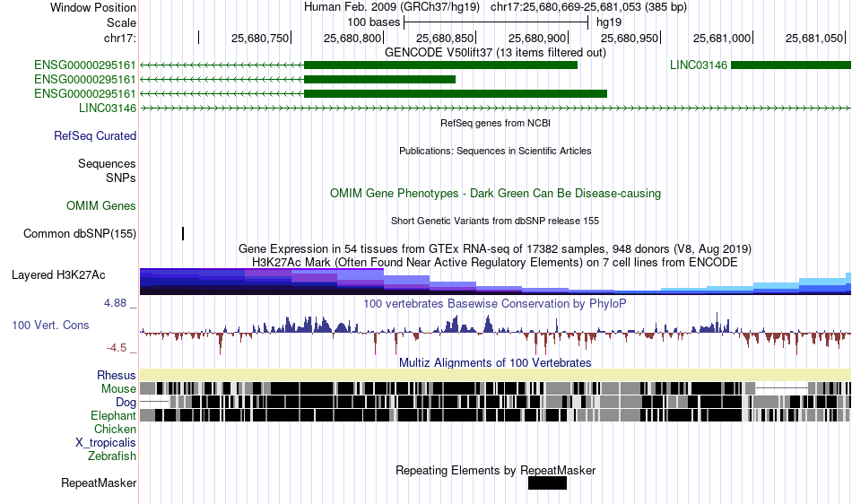Click the Mouse alignment track row

coord(496,388)
